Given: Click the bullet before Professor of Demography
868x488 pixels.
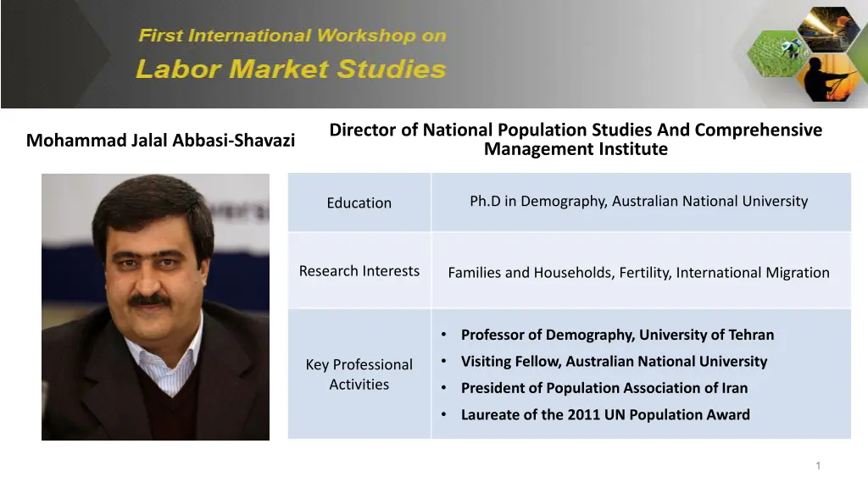Looking at the screenshot, I should coord(444,335).
